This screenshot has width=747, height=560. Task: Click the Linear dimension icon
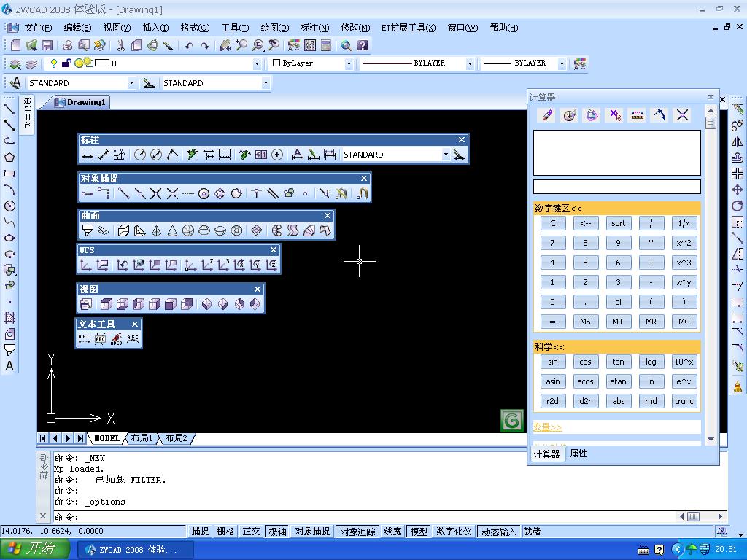coord(88,155)
